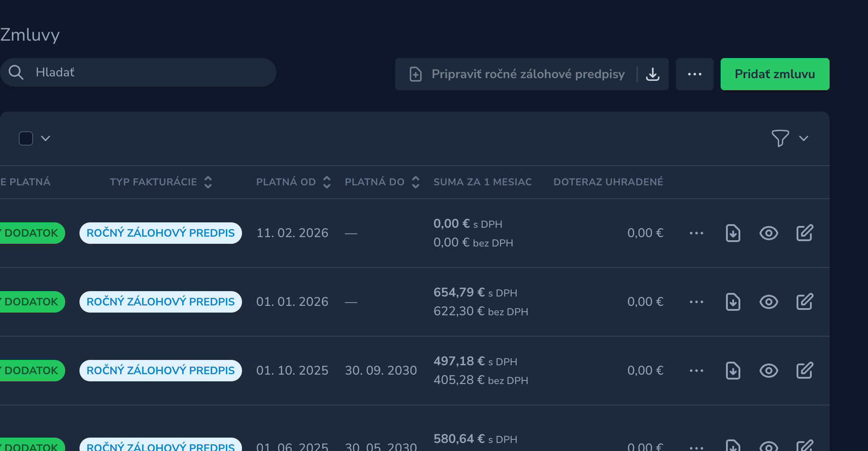This screenshot has height=451, width=868.
Task: Click the download icon beside Pripraviť predpisy
Action: [x=653, y=74]
